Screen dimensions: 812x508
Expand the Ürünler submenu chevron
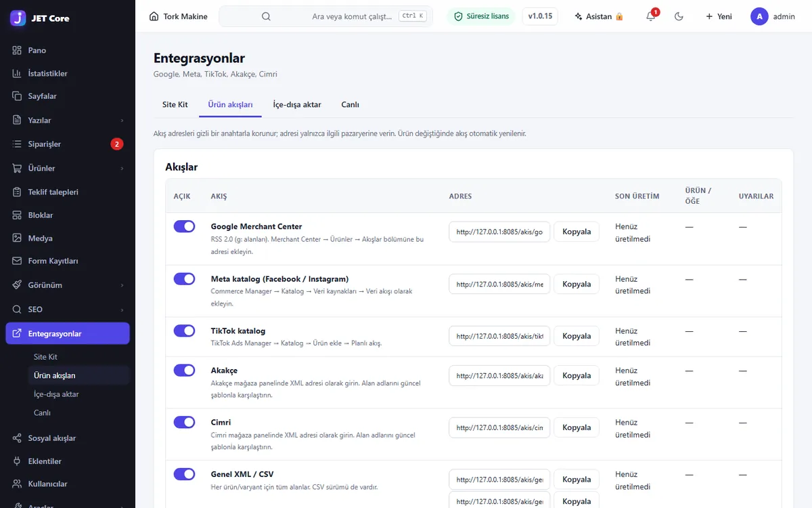pyautogui.click(x=122, y=168)
